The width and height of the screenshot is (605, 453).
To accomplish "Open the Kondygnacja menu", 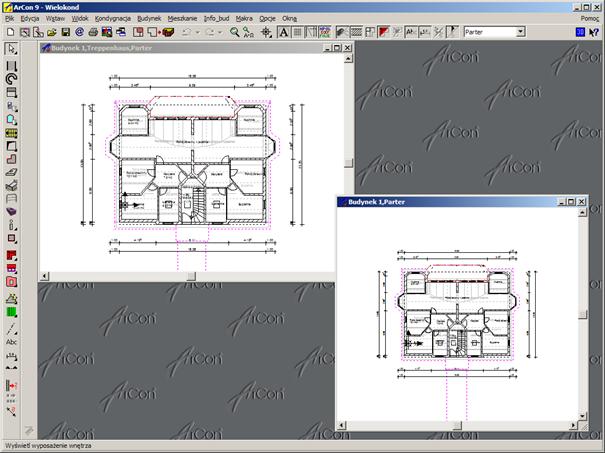I will pyautogui.click(x=113, y=18).
